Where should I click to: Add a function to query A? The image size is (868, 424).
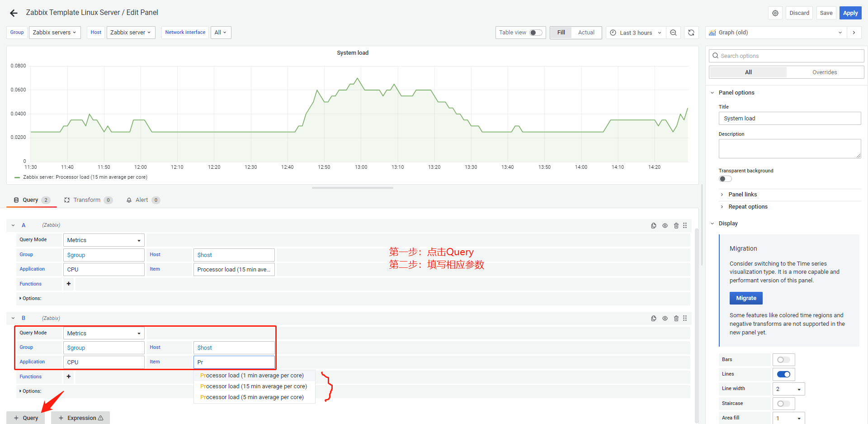[x=69, y=284]
